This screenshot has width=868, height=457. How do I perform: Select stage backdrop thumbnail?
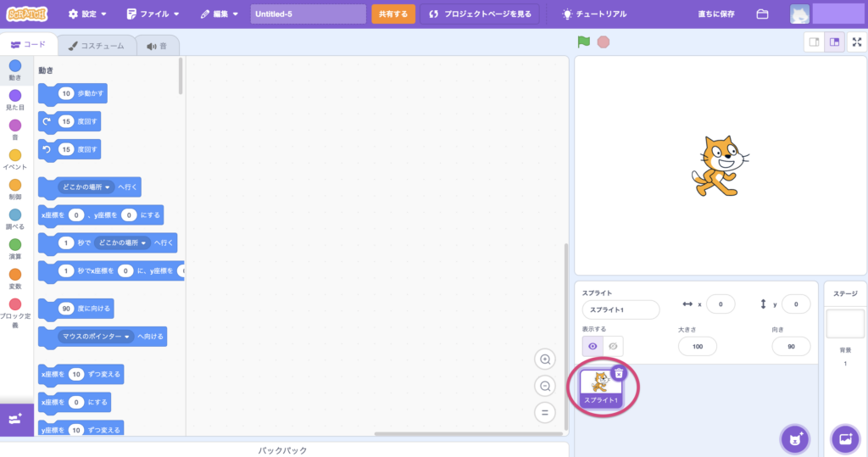pos(845,324)
